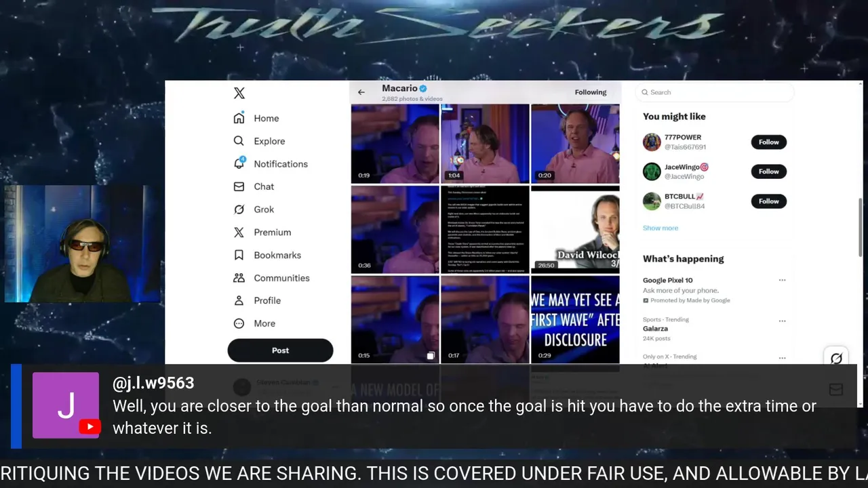Open more options for Galarza trend
Screen dimensions: 868x488
click(782, 321)
